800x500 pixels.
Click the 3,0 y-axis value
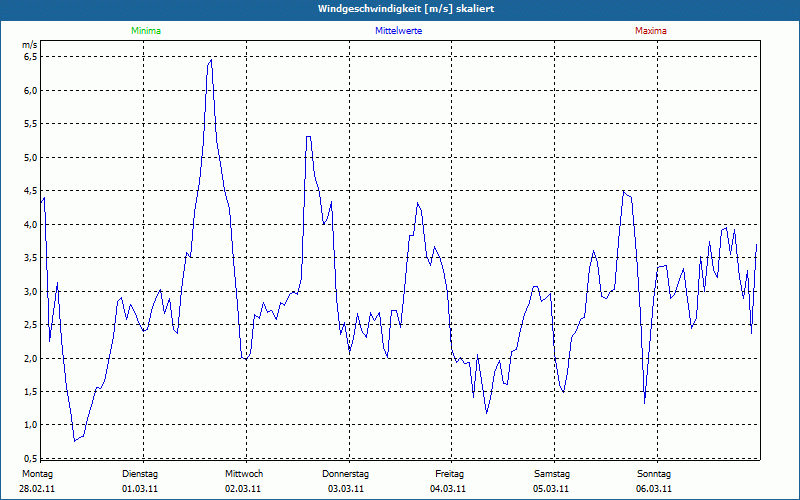point(31,291)
